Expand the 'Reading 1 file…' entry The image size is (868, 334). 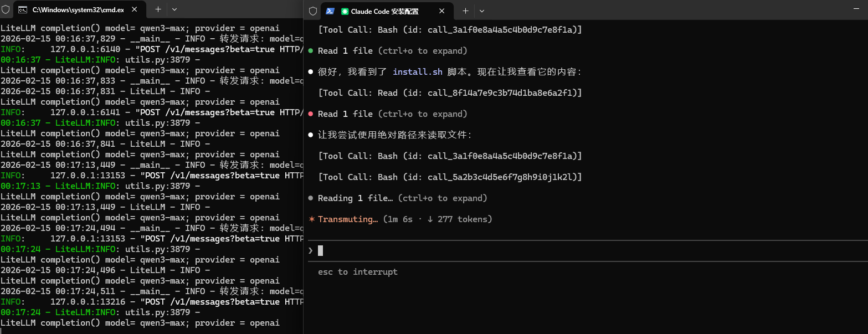click(x=355, y=198)
